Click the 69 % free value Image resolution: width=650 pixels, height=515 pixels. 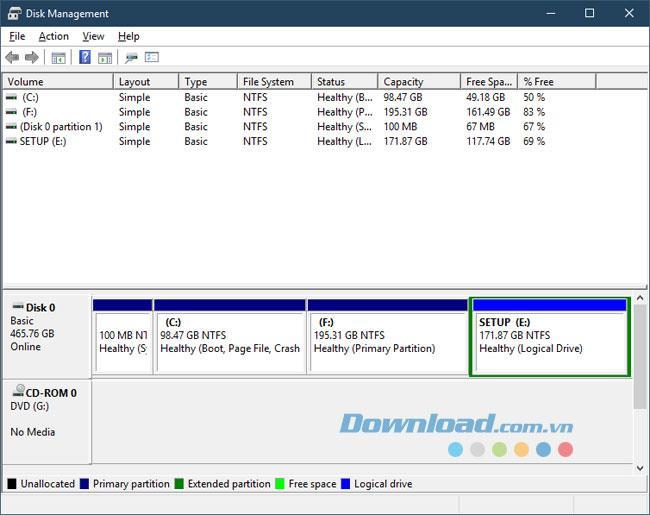coord(534,141)
